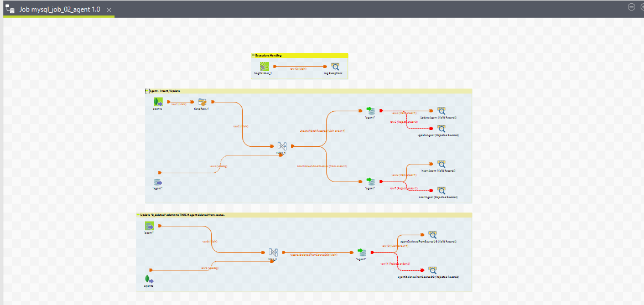Image resolution: width=644 pixels, height=305 pixels.
Task: Click the agentDeletedFromSourceDB (Valid Records) icon
Action: pyautogui.click(x=433, y=235)
